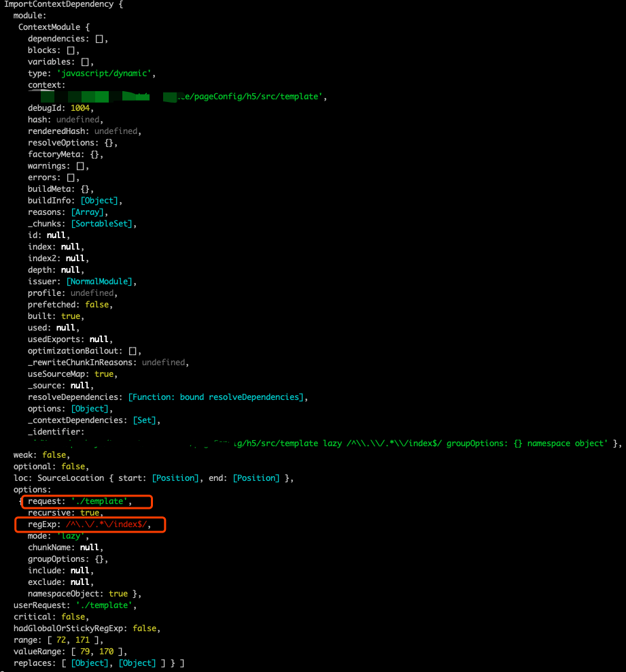
Task: Click the 'options:' label below the loc line
Action: tap(32, 490)
